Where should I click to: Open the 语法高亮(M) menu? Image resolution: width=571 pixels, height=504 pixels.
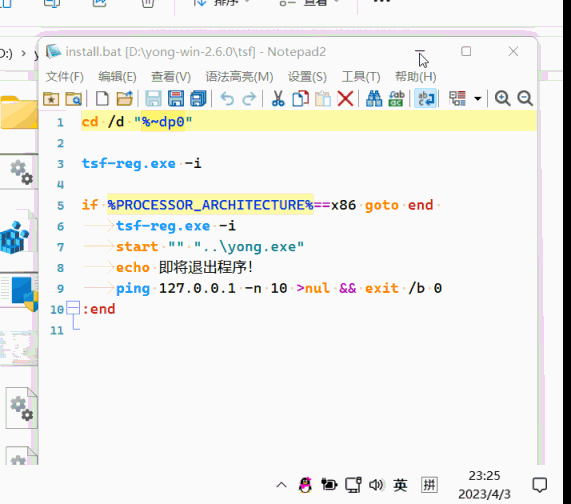point(239,77)
